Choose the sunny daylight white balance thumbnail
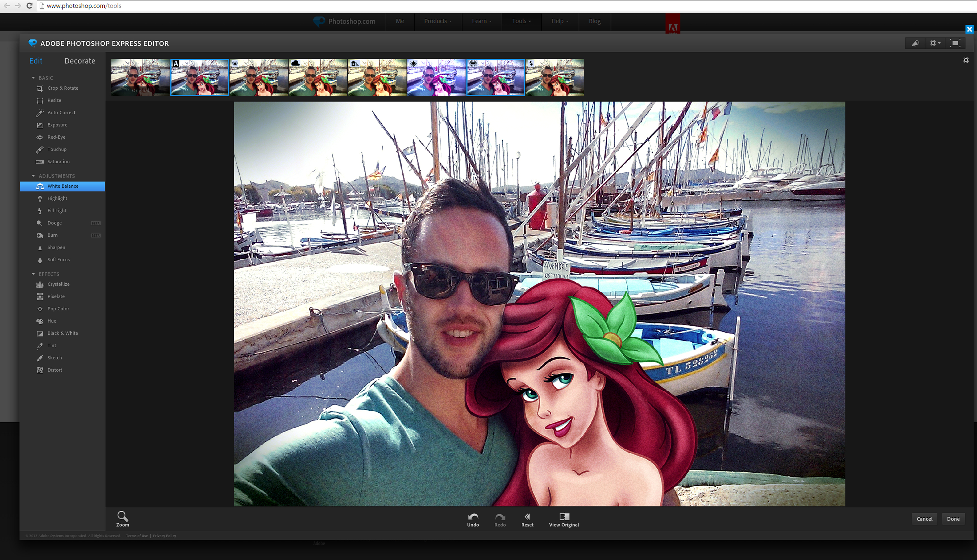 click(x=259, y=77)
